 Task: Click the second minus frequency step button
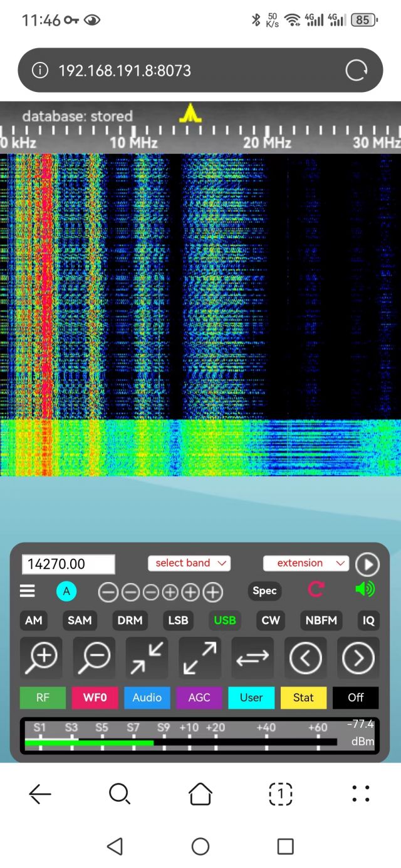point(130,592)
